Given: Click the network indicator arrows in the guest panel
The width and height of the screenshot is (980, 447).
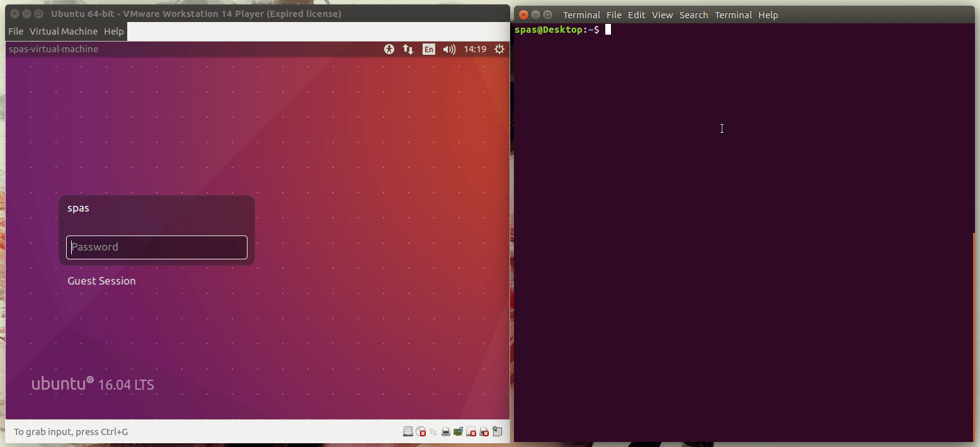Looking at the screenshot, I should click(407, 49).
